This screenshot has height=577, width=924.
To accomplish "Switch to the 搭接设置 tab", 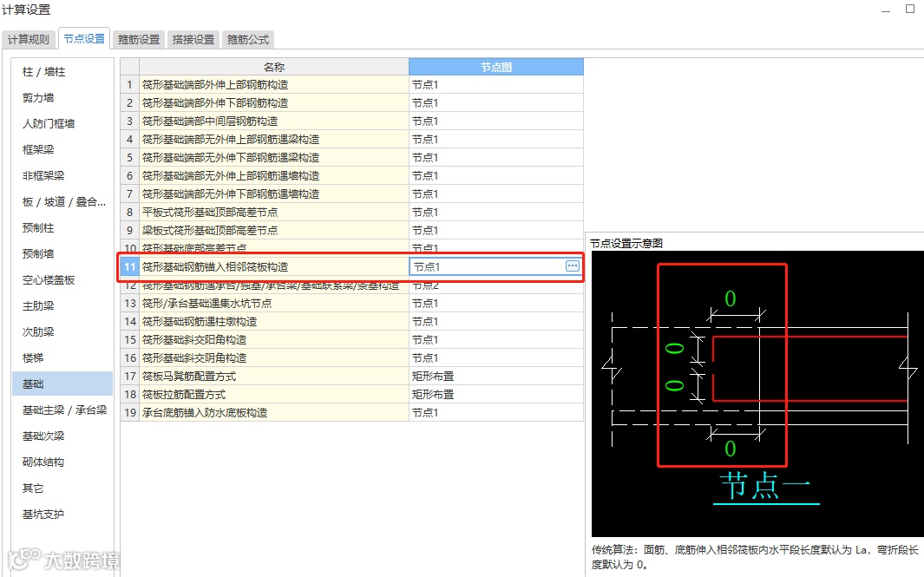I will coord(193,40).
